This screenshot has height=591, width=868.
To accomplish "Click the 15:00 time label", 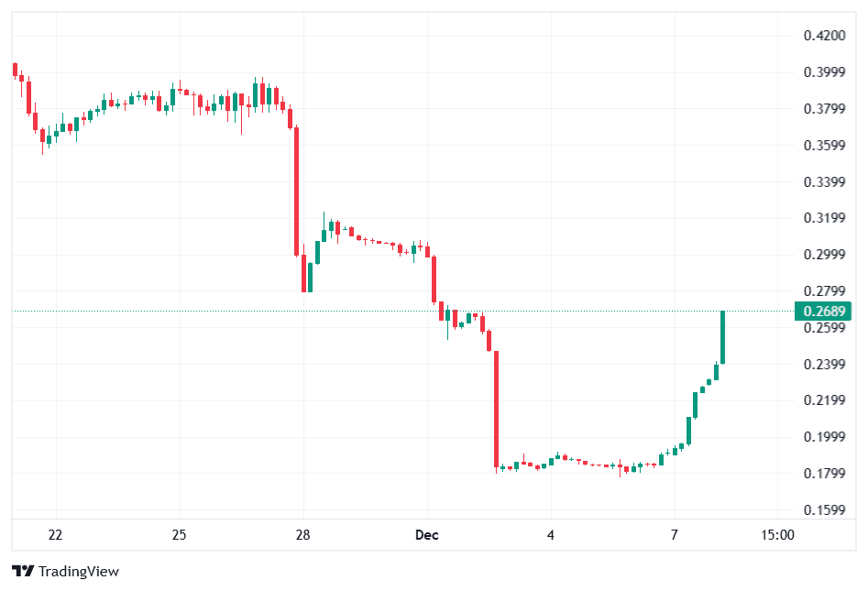I will tap(777, 535).
